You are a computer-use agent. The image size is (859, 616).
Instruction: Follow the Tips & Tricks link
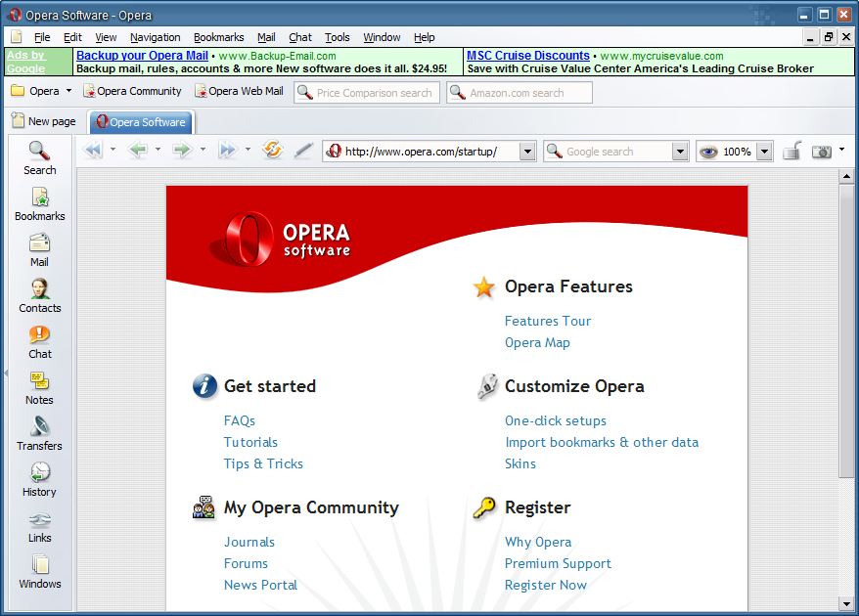[x=263, y=463]
